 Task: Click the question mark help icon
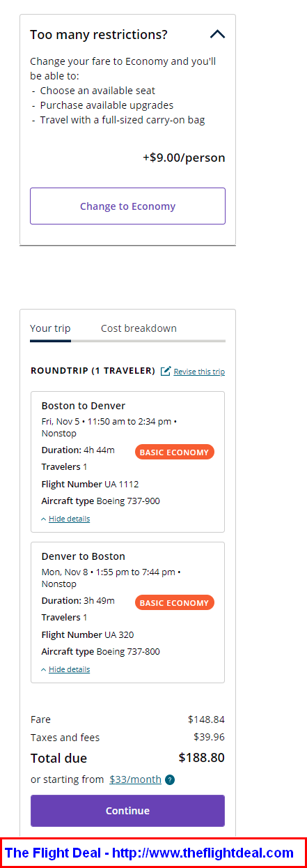(x=170, y=779)
